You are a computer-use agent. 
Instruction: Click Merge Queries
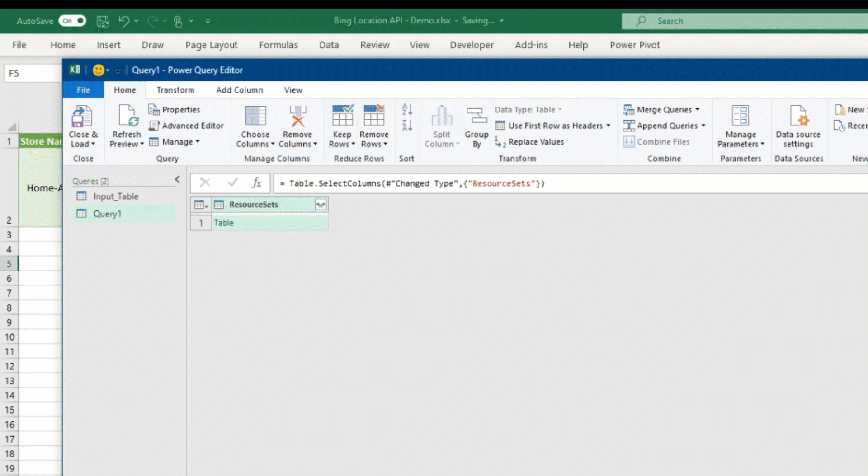[658, 110]
